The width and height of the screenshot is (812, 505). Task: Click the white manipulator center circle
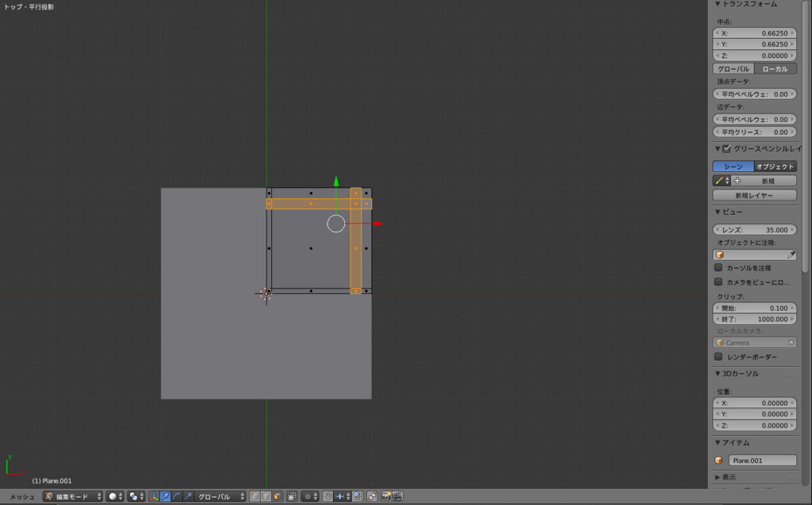[336, 224]
